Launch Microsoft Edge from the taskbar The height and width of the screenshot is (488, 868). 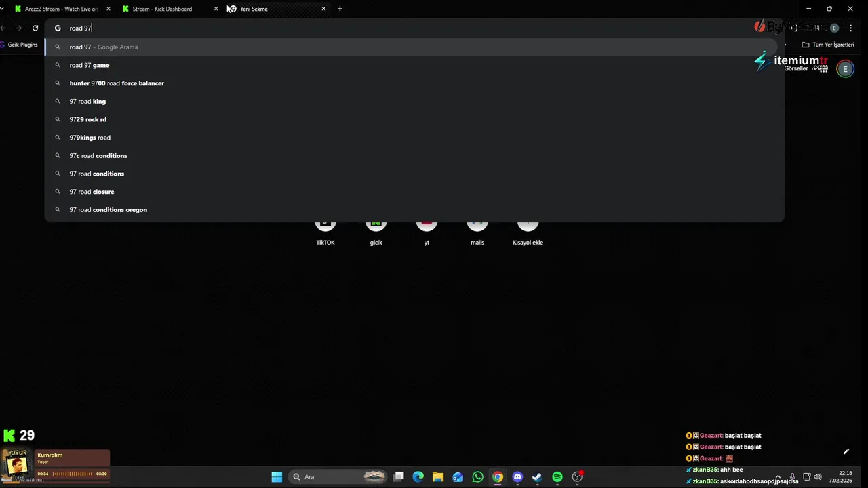coord(418,476)
